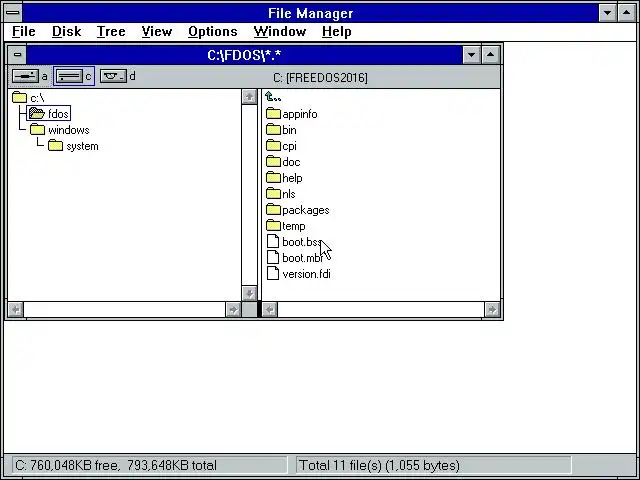Select the temp folder
Screen dimensions: 640x480
[x=285, y=226]
